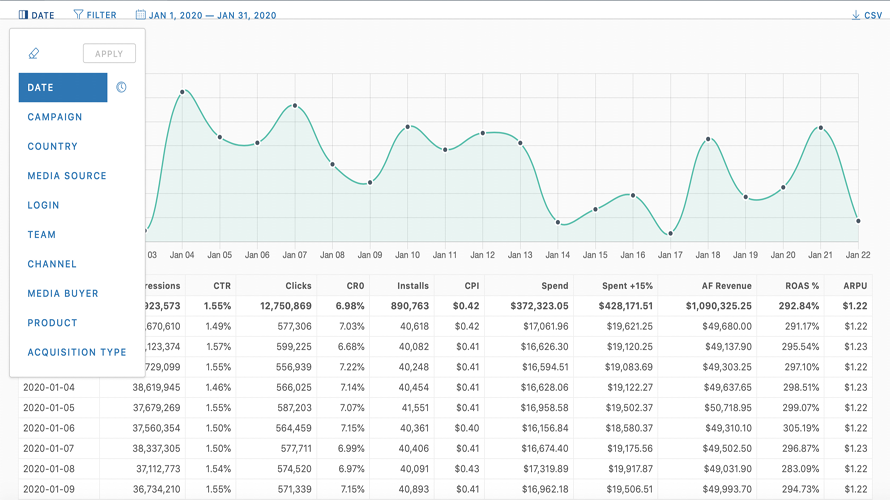Click the funnel Filter icon
The height and width of the screenshot is (500, 890).
79,15
